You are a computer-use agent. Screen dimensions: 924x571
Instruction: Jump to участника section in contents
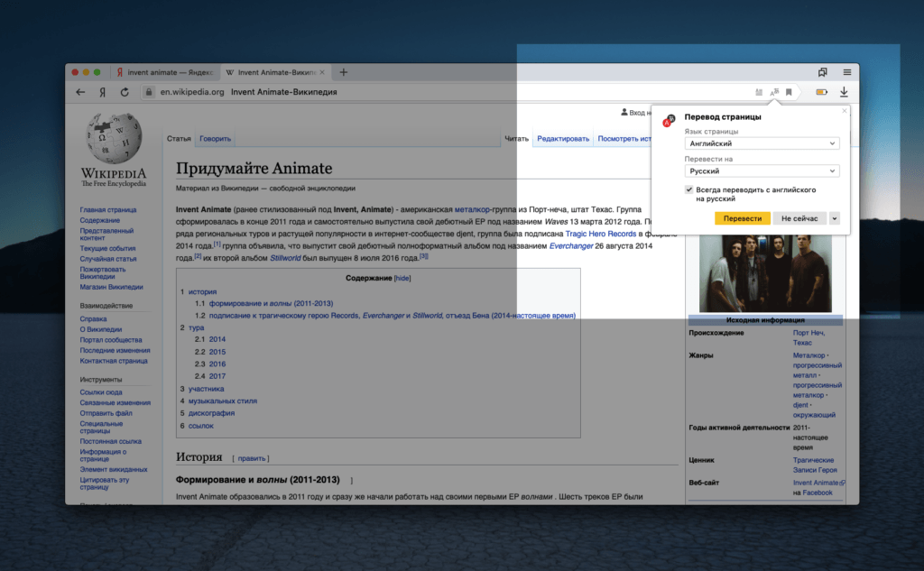207,389
